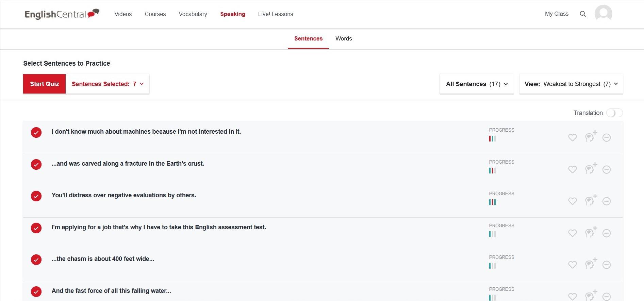The width and height of the screenshot is (644, 301).
Task: Click the progress bars for 'Earth's crust' sentence
Action: (x=492, y=170)
